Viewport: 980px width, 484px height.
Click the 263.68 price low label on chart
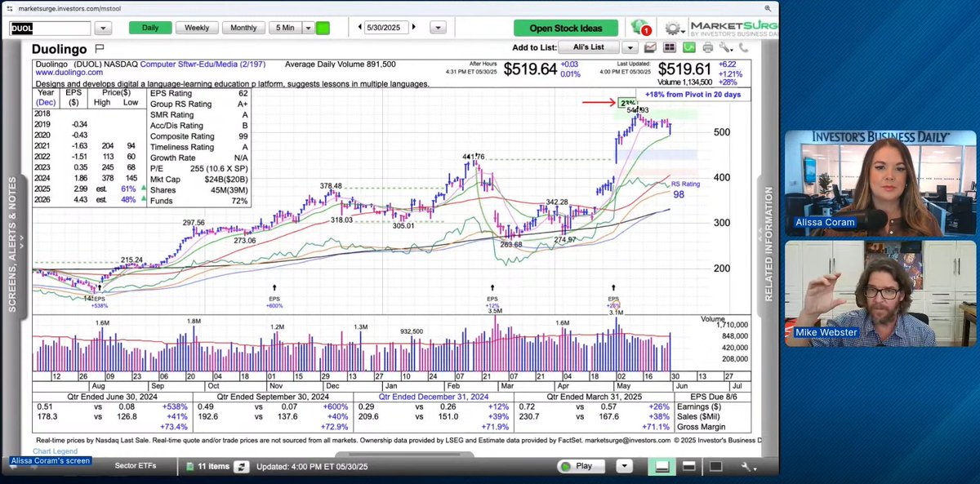click(x=511, y=244)
